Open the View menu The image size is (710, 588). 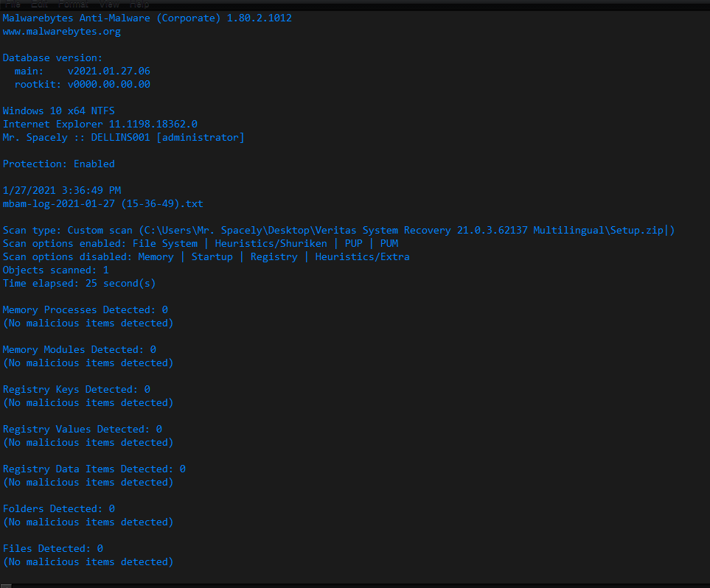(109, 4)
